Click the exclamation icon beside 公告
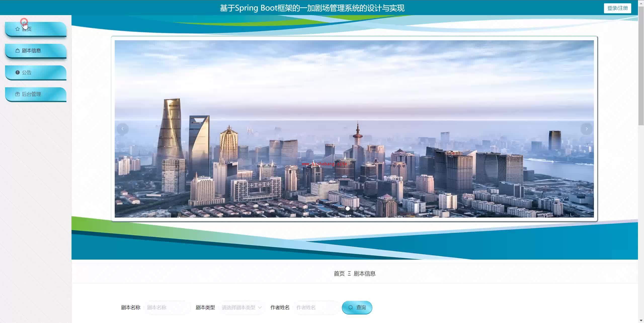 pyautogui.click(x=17, y=72)
